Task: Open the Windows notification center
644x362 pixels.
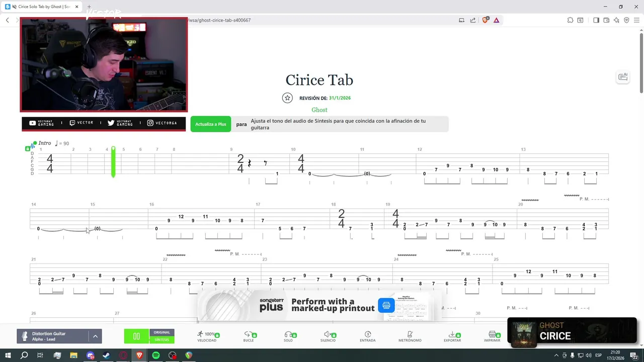Action: (x=634, y=355)
